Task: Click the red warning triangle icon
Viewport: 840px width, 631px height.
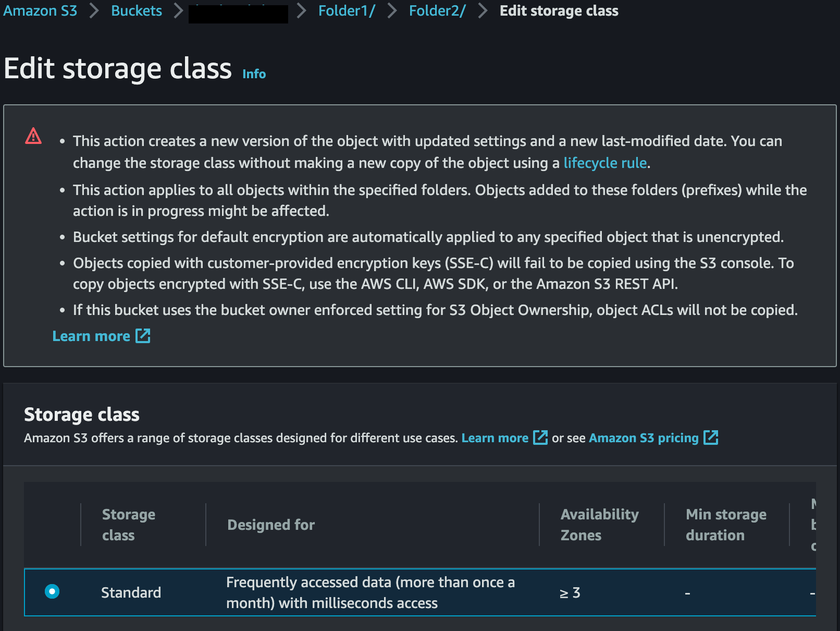Action: (33, 136)
